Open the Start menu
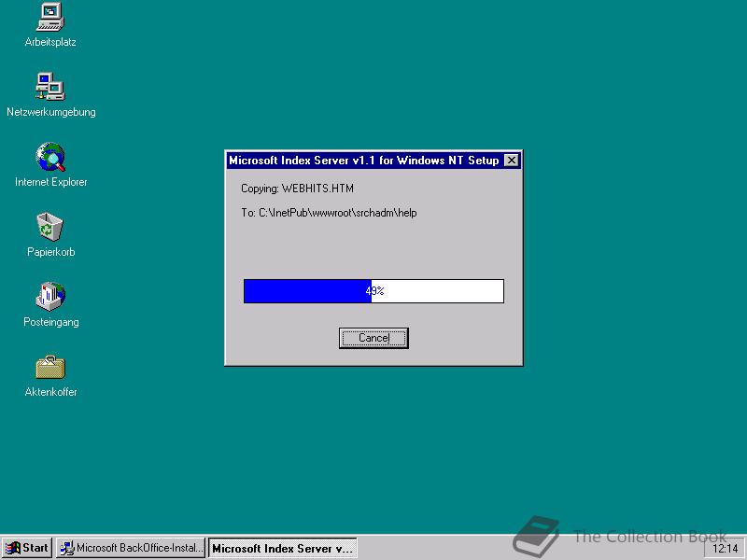 click(x=27, y=548)
